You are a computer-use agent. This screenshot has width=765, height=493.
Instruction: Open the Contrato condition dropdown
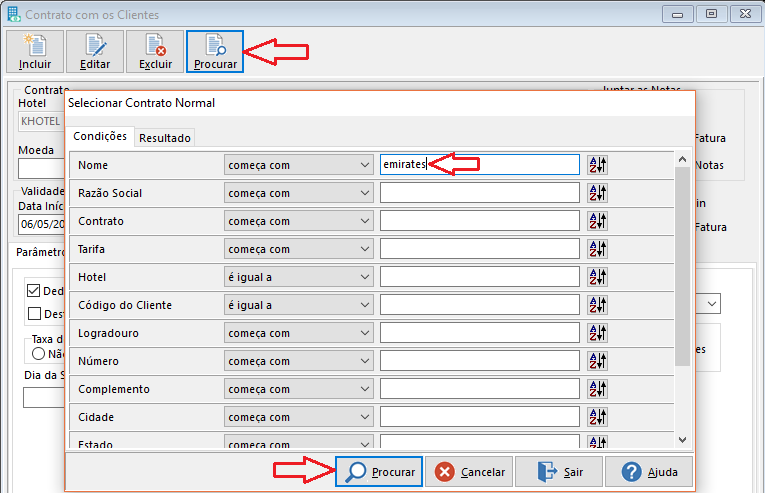coord(299,221)
